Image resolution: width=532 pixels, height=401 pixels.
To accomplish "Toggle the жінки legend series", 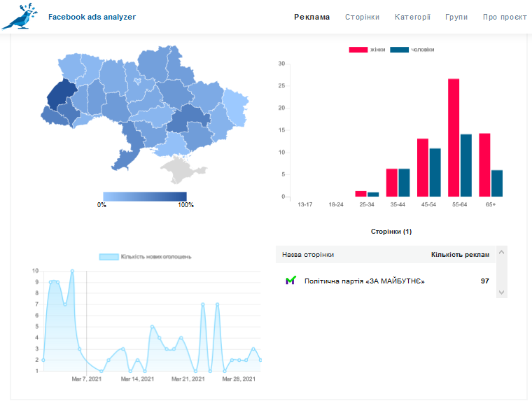I will click(x=367, y=50).
